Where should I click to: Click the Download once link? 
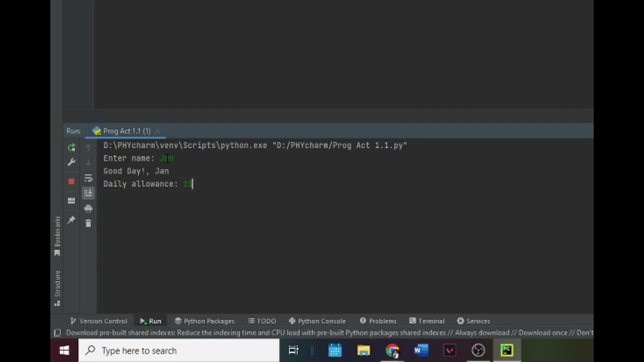pyautogui.click(x=543, y=333)
